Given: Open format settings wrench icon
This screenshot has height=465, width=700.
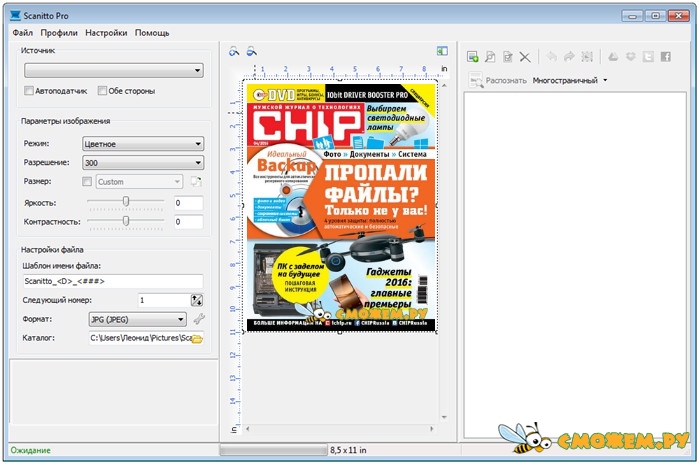Looking at the screenshot, I should (199, 319).
